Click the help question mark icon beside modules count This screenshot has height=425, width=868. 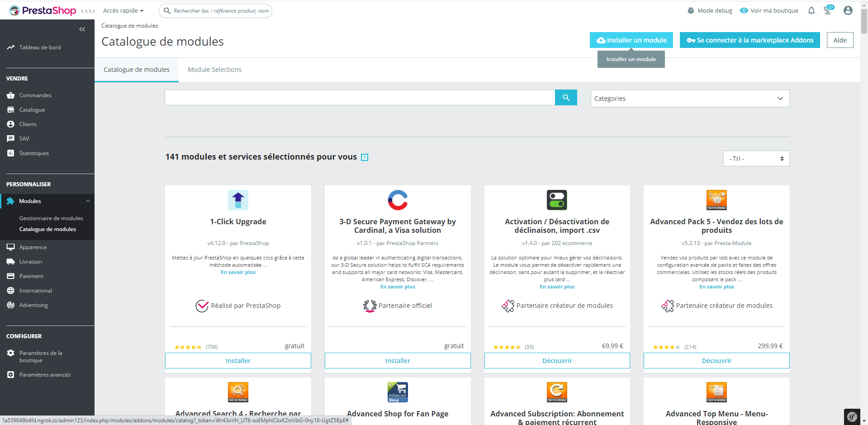tap(365, 157)
